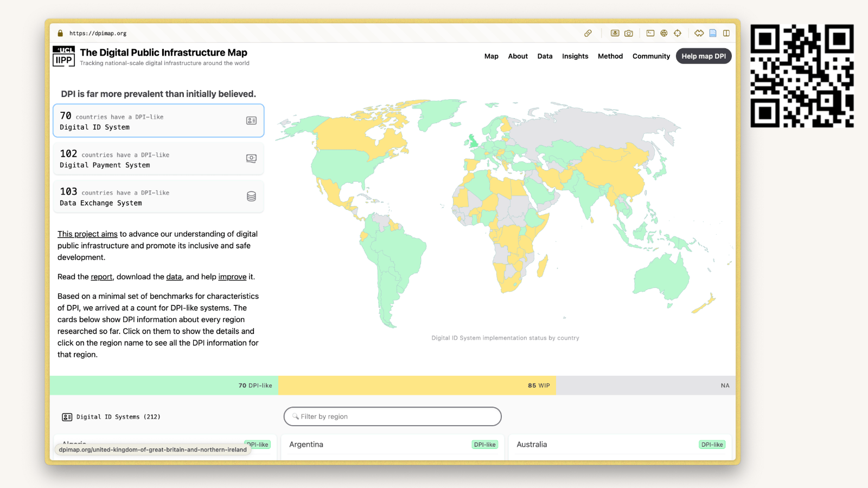Viewport: 868px width, 488px height.
Task: Click the database icon in Data Exchange System card
Action: tap(251, 196)
